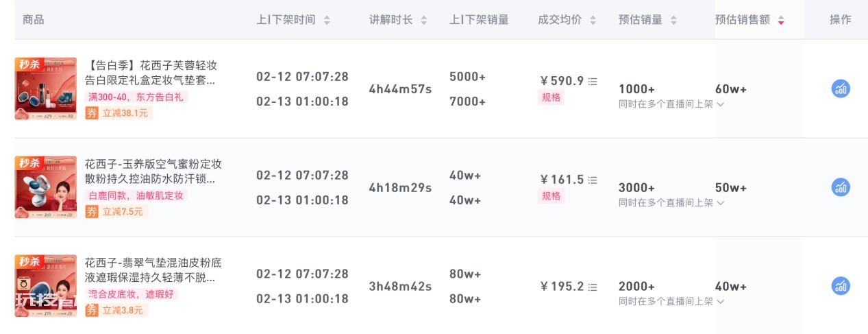Viewport: 868px width, 334px height.
Task: Expand 同时在多个直播间上架 under 3000+
Action: (x=671, y=203)
